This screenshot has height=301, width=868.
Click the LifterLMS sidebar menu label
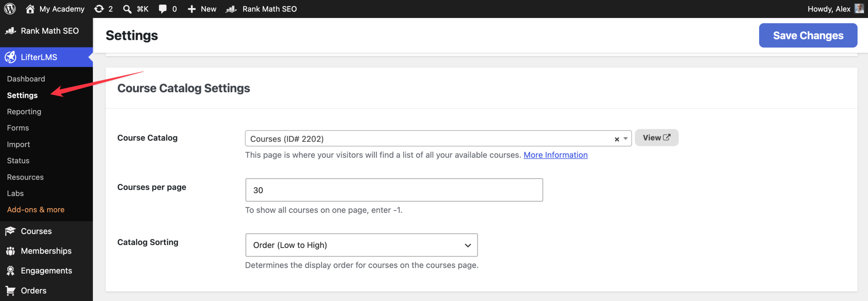(39, 57)
